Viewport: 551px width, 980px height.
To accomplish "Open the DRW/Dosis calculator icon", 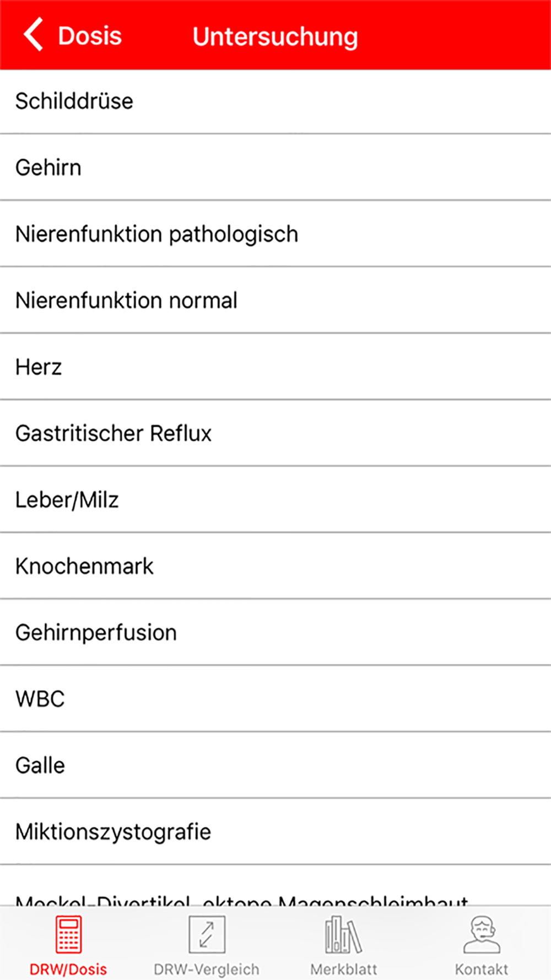I will pos(69,934).
